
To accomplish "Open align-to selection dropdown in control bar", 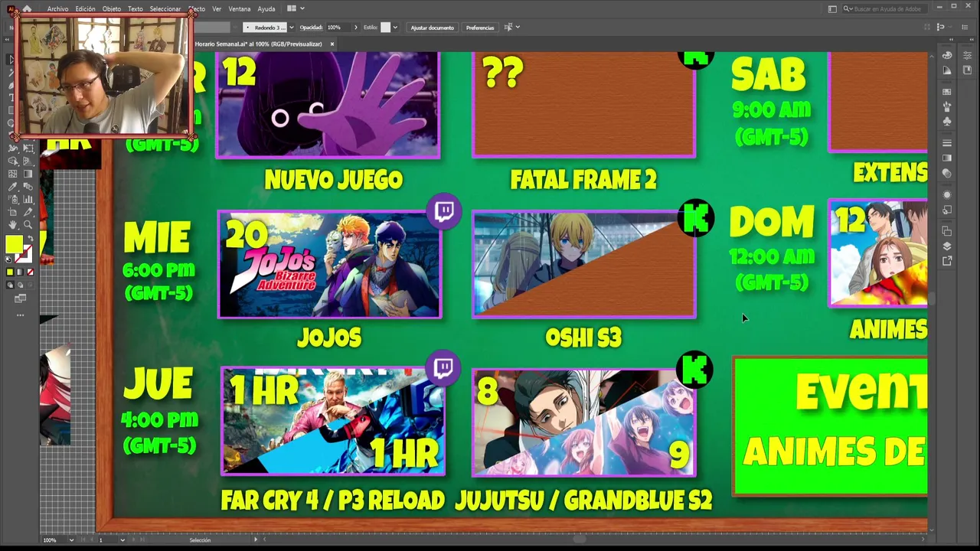I will click(518, 28).
